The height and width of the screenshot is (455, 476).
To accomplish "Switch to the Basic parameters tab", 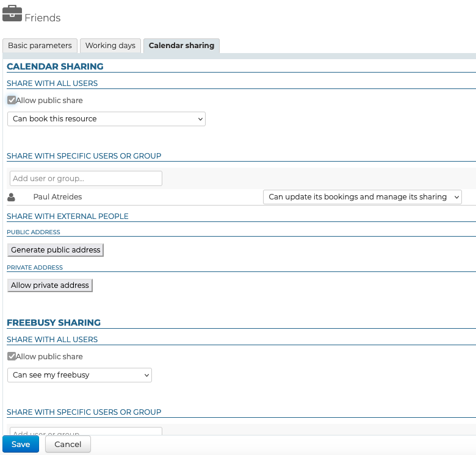I will tap(40, 46).
